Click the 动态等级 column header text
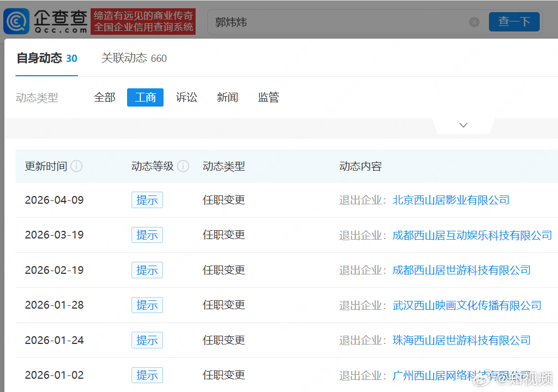 coord(152,166)
